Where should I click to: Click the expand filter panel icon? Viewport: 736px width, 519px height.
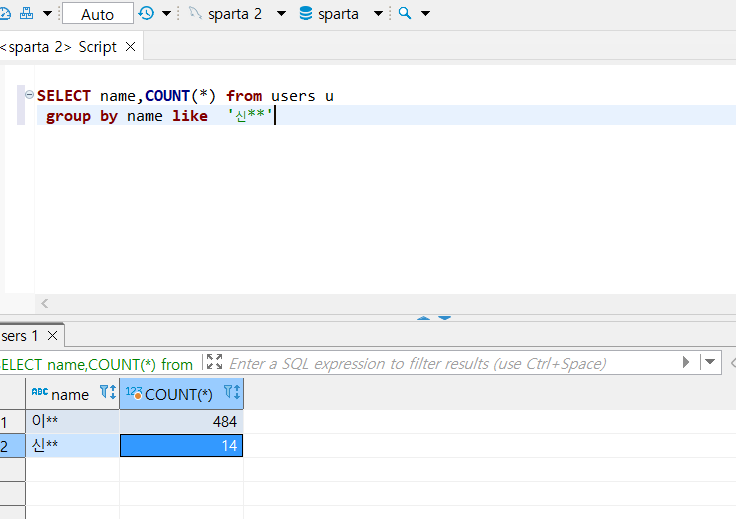click(x=215, y=362)
